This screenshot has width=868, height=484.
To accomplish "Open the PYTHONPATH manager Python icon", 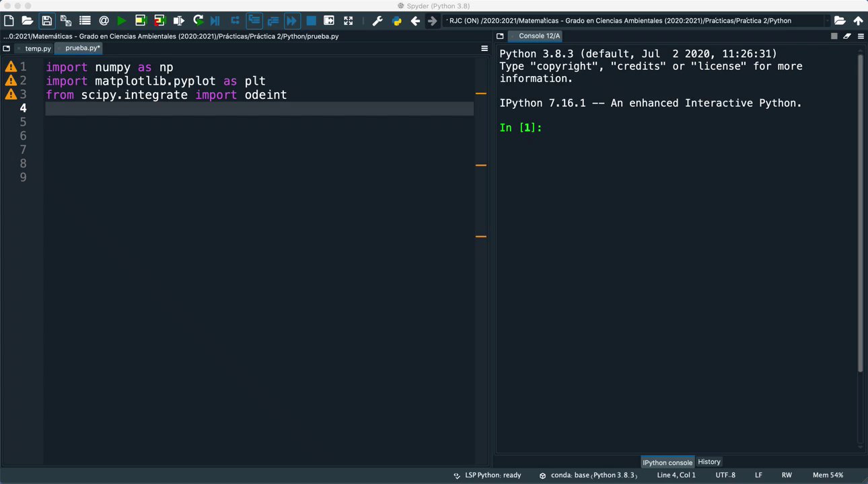I will pyautogui.click(x=396, y=21).
